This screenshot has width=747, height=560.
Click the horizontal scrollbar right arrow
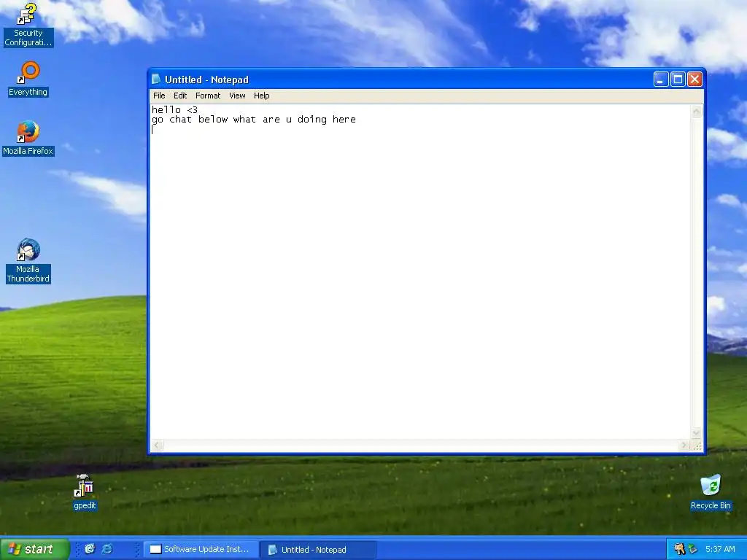click(684, 446)
